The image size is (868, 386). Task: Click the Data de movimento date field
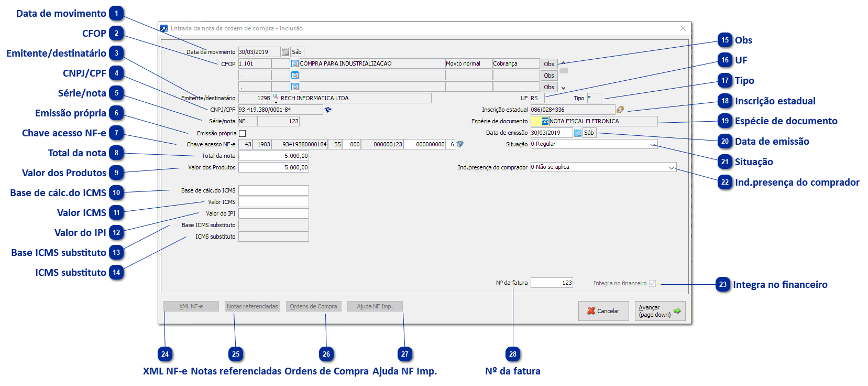tap(259, 52)
